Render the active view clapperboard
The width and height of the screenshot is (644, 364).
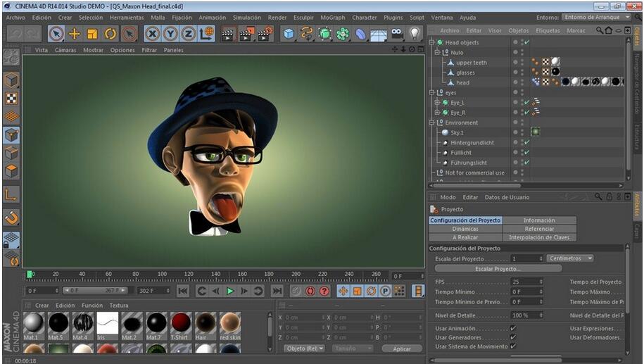[x=227, y=34]
